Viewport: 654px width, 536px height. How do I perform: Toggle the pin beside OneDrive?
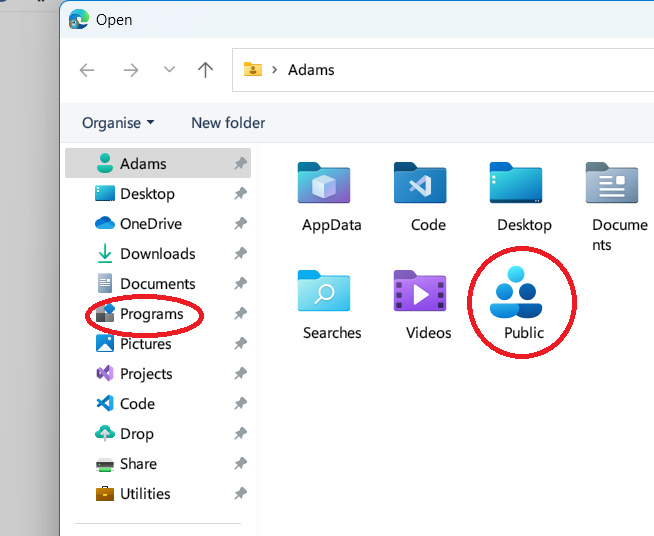click(240, 224)
